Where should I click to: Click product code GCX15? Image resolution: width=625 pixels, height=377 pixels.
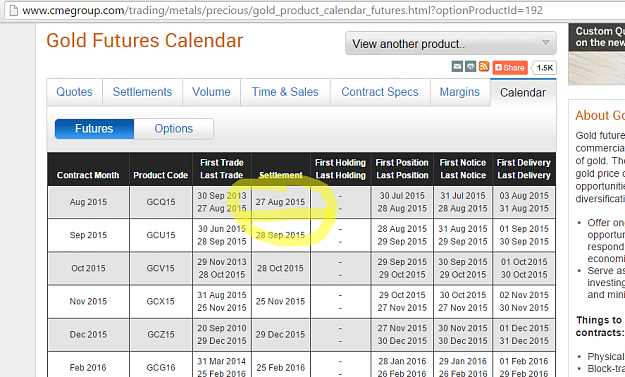click(x=161, y=301)
